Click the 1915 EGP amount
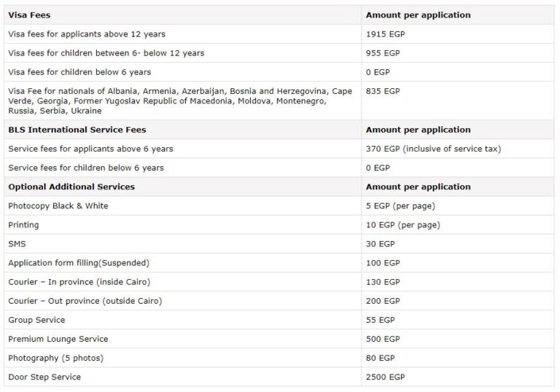The image size is (560, 392). tap(383, 34)
